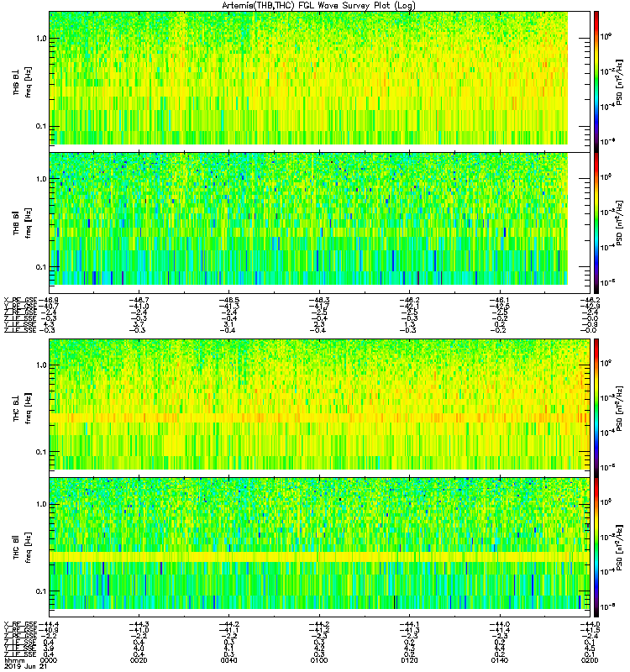Click the '0000' time label
This screenshot has width=630, height=672.
pyautogui.click(x=49, y=660)
